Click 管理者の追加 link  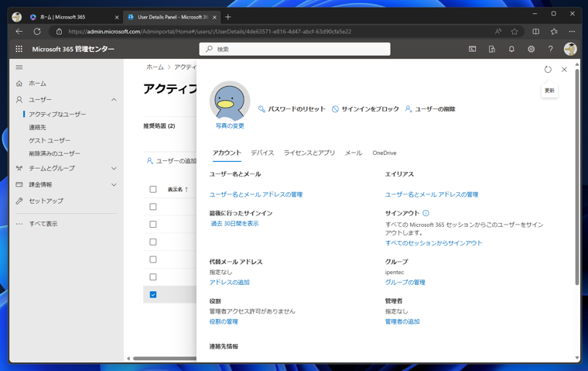coord(402,321)
